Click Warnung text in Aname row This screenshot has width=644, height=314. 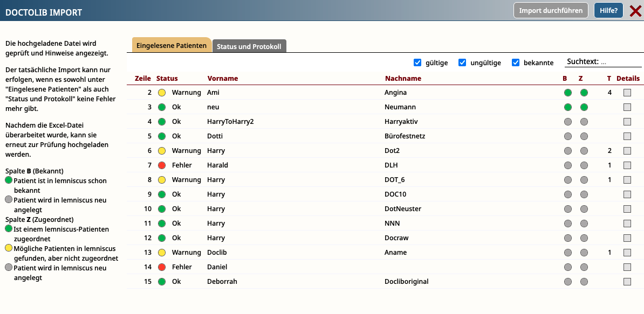(187, 253)
